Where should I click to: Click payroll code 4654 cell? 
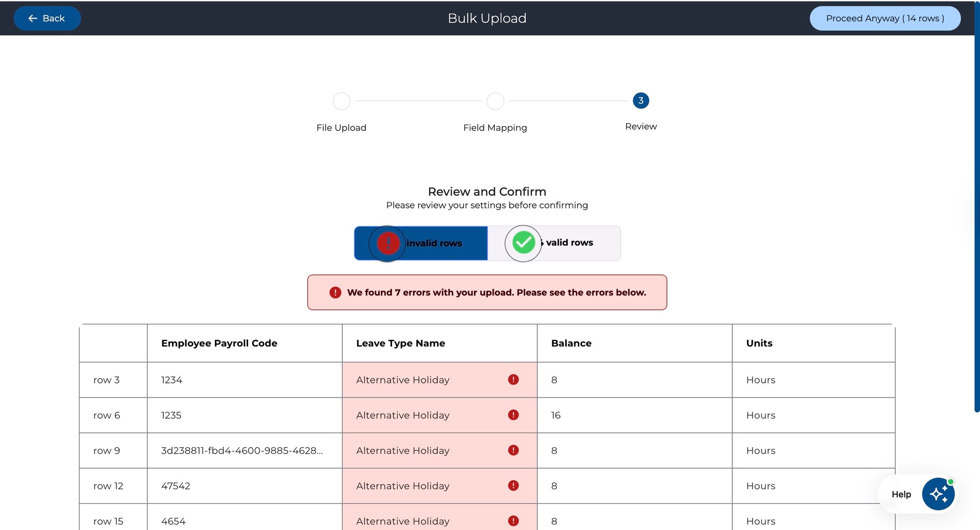pyautogui.click(x=245, y=517)
